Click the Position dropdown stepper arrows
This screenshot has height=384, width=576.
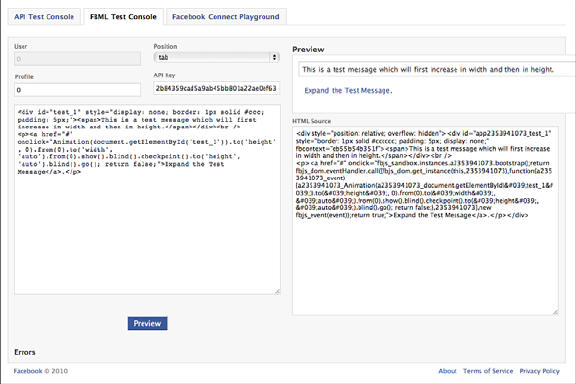coord(274,57)
